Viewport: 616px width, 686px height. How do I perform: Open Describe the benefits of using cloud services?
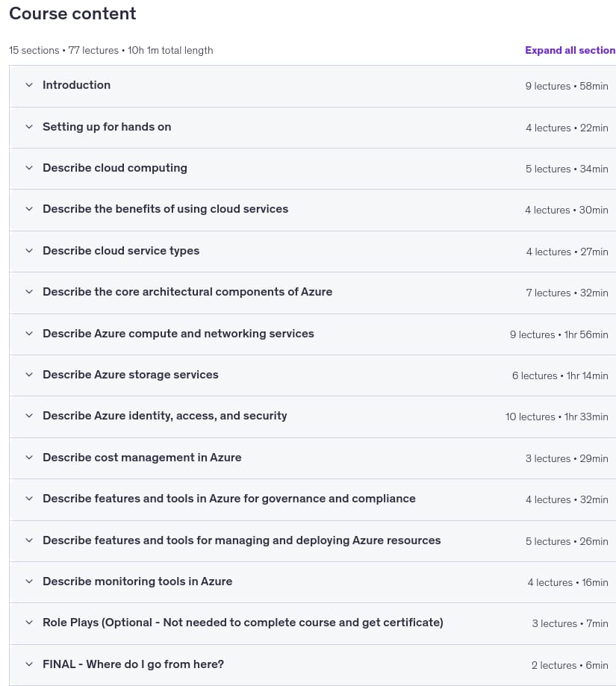click(x=165, y=209)
